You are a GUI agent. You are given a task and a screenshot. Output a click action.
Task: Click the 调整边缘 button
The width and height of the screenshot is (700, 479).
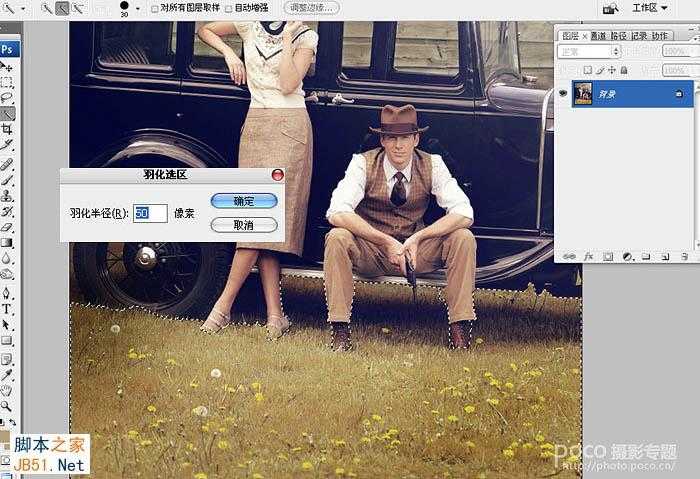pyautogui.click(x=312, y=8)
